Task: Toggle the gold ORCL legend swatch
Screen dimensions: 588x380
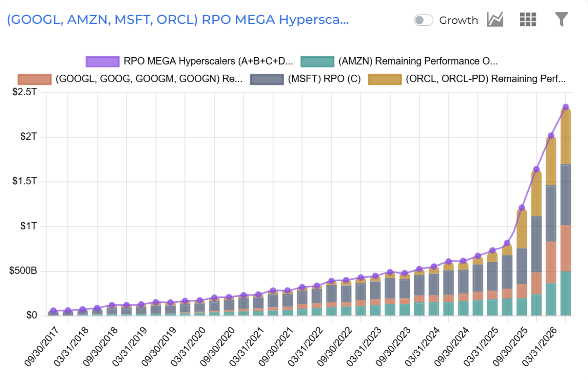Action: [385, 79]
